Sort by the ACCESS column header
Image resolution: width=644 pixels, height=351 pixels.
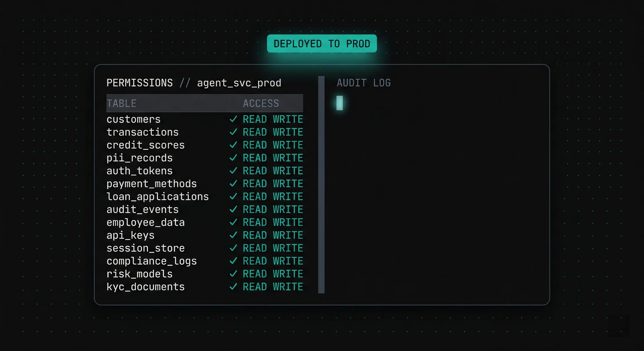261,103
